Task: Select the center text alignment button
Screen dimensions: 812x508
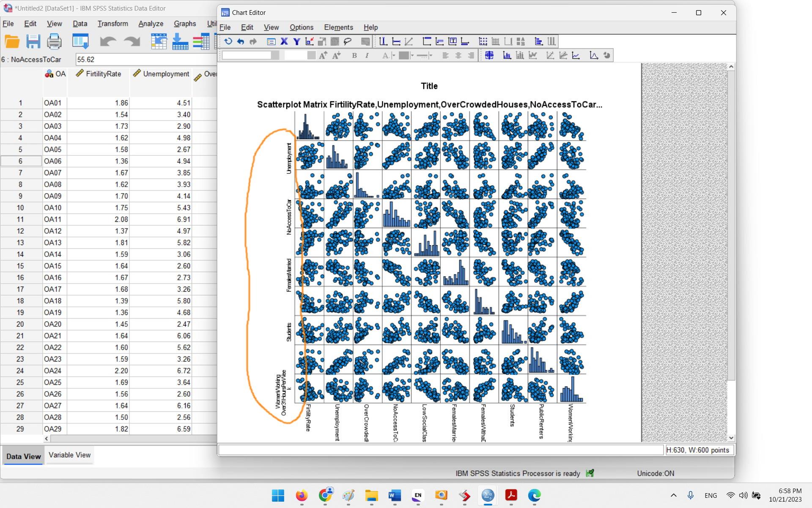Action: click(458, 55)
